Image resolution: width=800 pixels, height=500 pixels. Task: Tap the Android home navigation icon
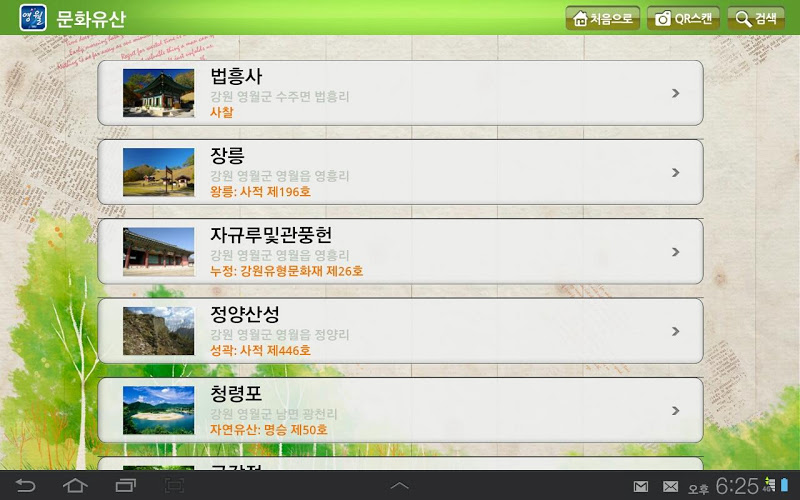point(75,485)
